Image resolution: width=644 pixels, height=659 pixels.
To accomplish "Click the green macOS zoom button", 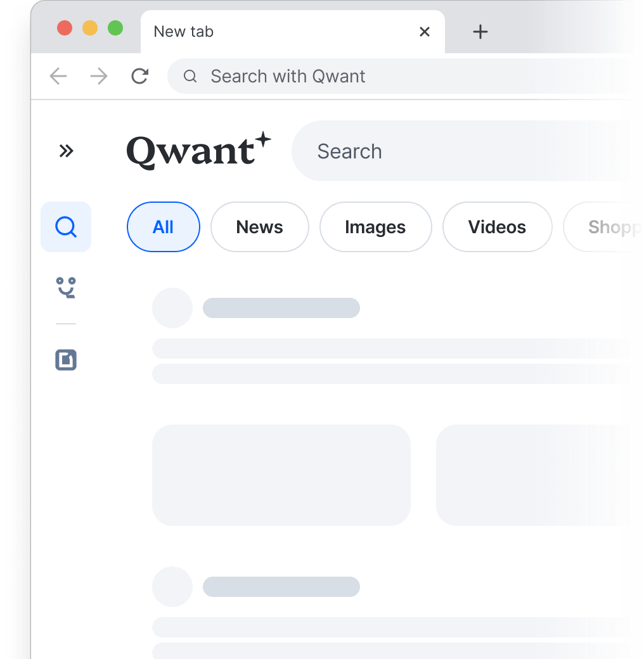I will pyautogui.click(x=115, y=28).
